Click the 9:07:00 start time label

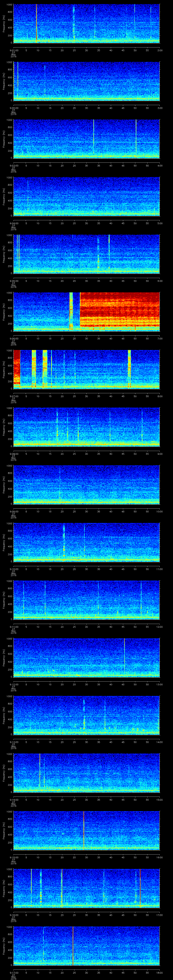click(x=14, y=396)
